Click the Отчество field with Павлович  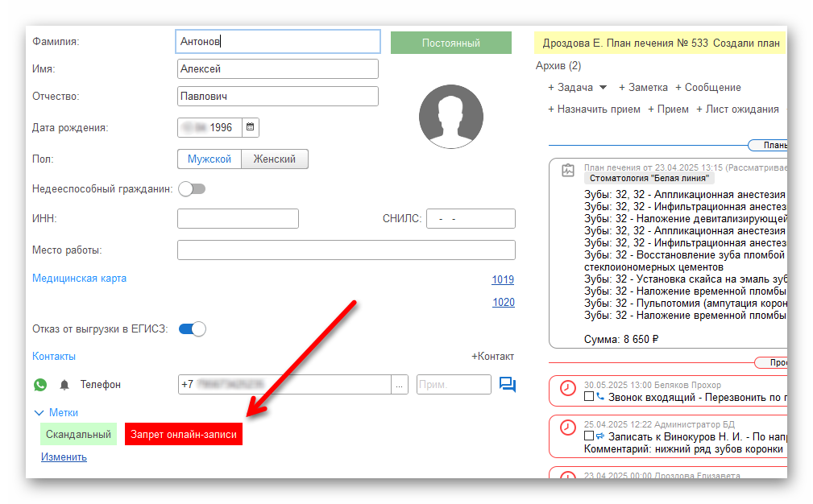pos(278,97)
